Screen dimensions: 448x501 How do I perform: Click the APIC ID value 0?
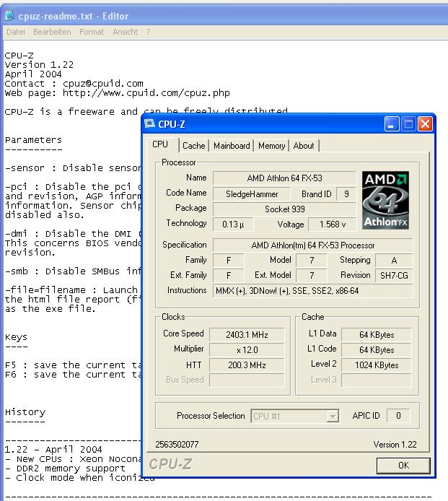398,415
